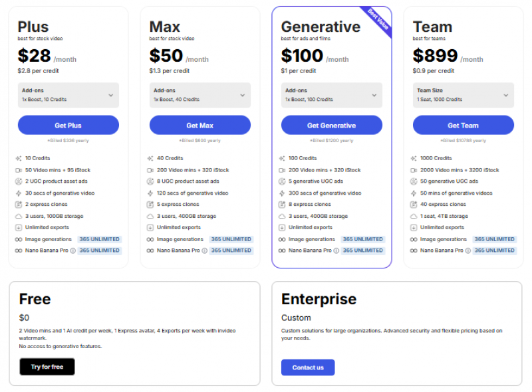Click the 365 UNLIMITED badge next to Image generations
The image size is (532, 392).
click(98, 239)
